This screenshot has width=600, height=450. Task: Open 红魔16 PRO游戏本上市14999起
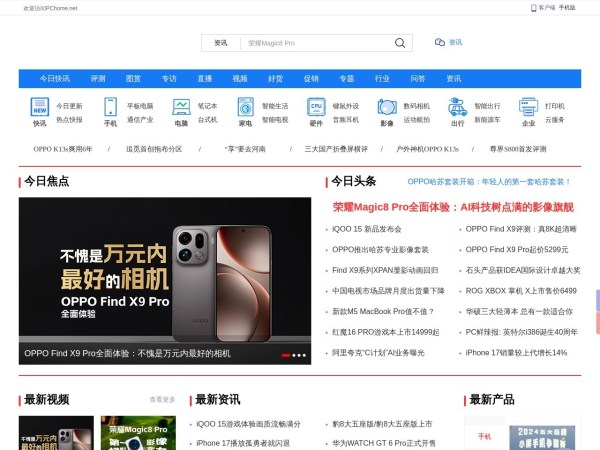click(x=386, y=332)
